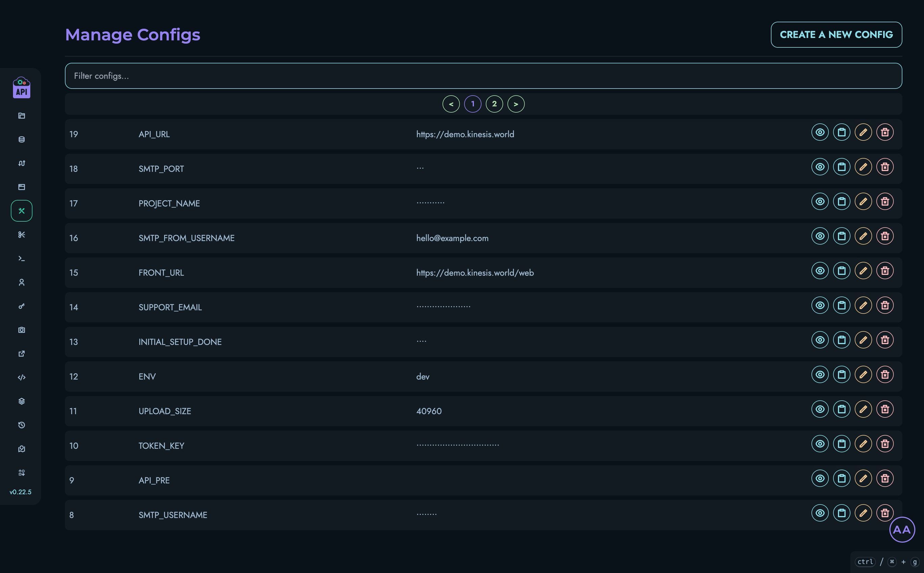The height and width of the screenshot is (573, 924).
Task: Open the code brackets icon in sidebar
Action: point(22,378)
